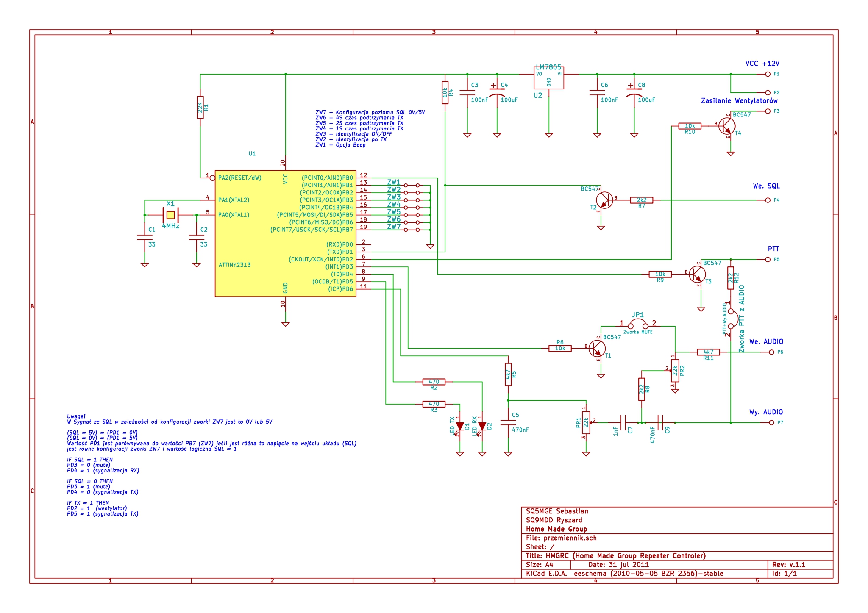Click the LED RX diode D2
This screenshot has width=868, height=613.
482,426
